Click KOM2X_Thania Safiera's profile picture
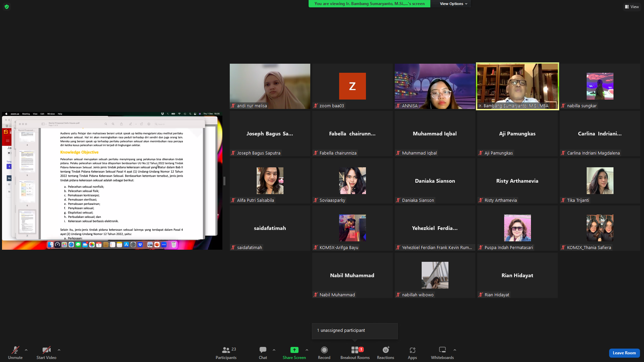 point(600,228)
